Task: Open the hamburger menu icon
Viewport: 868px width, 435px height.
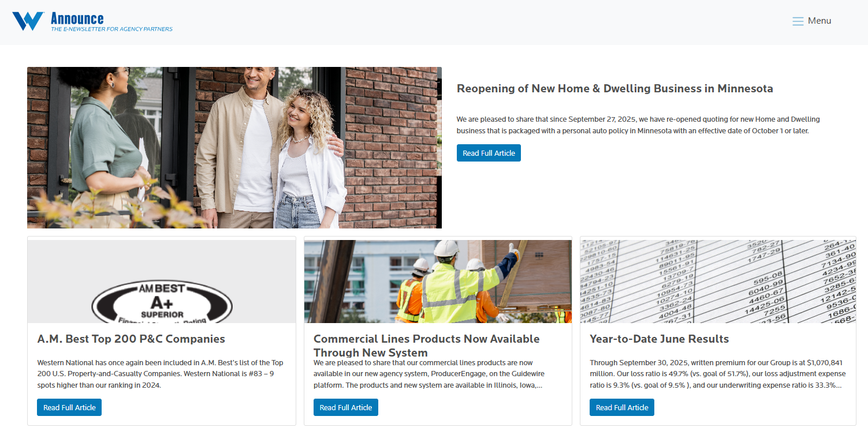Action: point(798,21)
